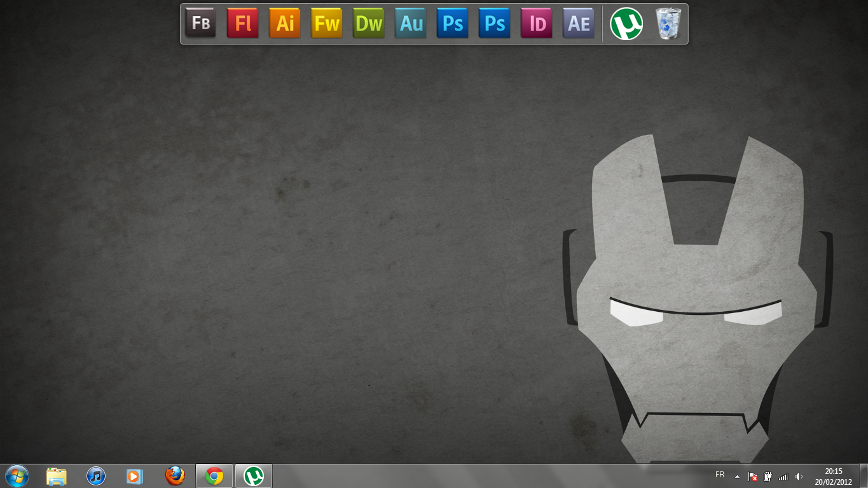This screenshot has width=868, height=488.
Task: Show hidden tray icons arrow
Action: 737,476
